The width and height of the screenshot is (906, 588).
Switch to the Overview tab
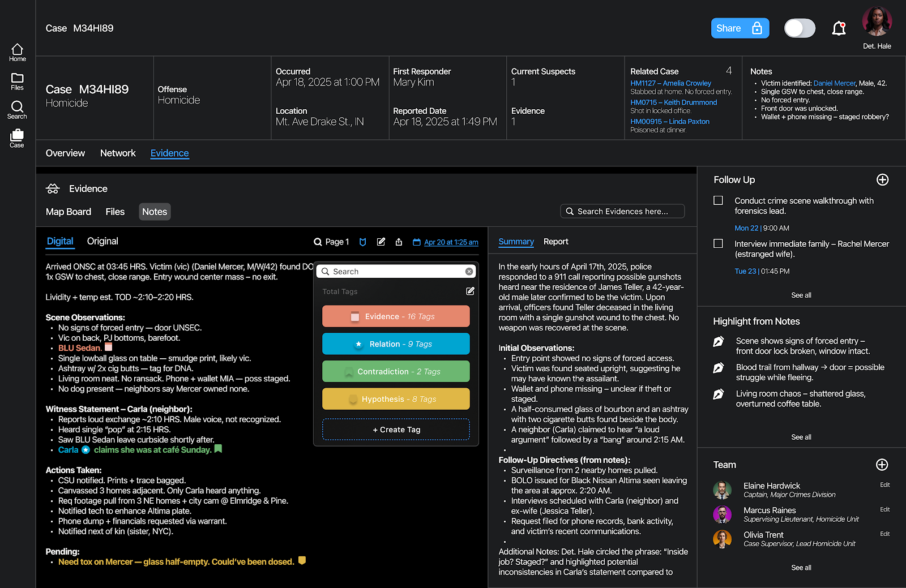point(65,153)
